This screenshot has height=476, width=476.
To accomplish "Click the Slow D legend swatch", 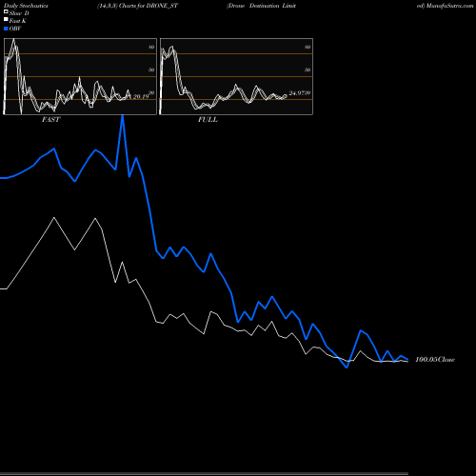I will pyautogui.click(x=6, y=11).
